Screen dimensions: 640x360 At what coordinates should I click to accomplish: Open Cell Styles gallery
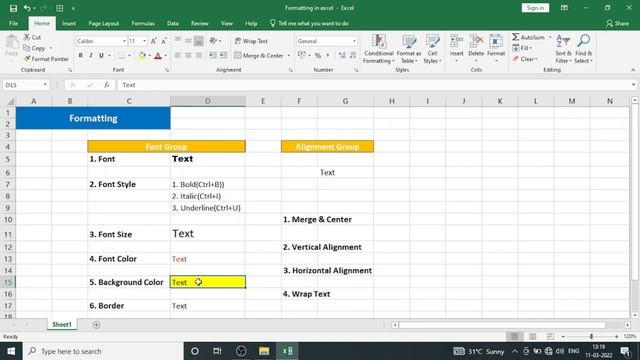(432, 49)
